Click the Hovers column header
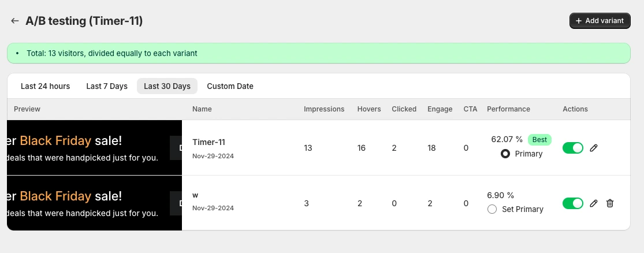Image resolution: width=644 pixels, height=253 pixels. tap(369, 109)
